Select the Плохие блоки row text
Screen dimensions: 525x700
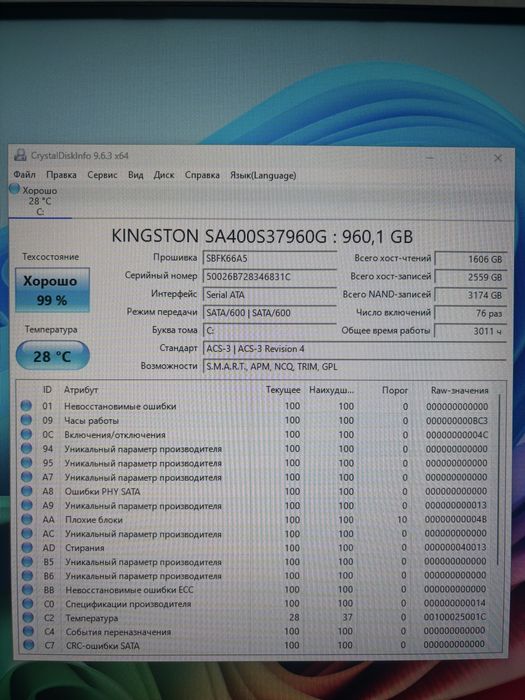94,520
